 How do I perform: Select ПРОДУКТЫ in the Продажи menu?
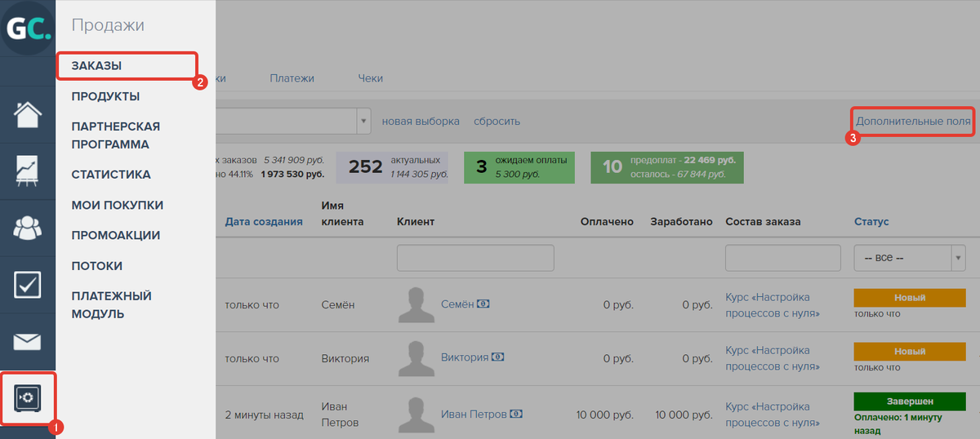point(105,96)
